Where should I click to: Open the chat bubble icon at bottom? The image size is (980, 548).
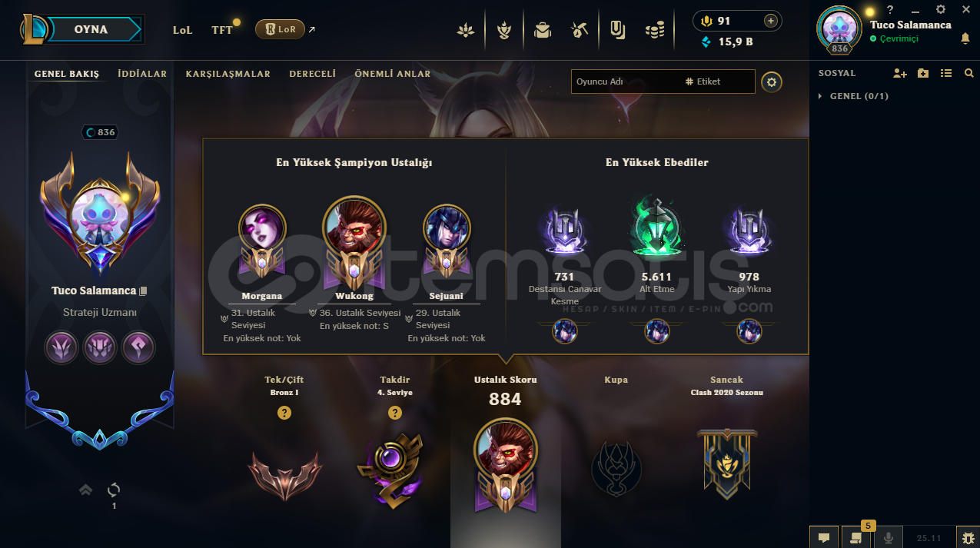tap(823, 537)
